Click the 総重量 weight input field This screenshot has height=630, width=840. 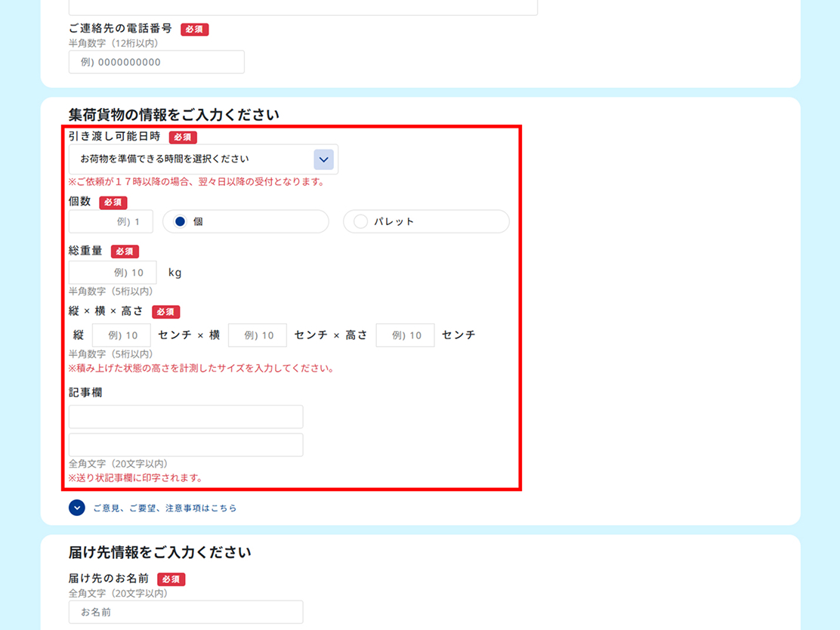[113, 273]
